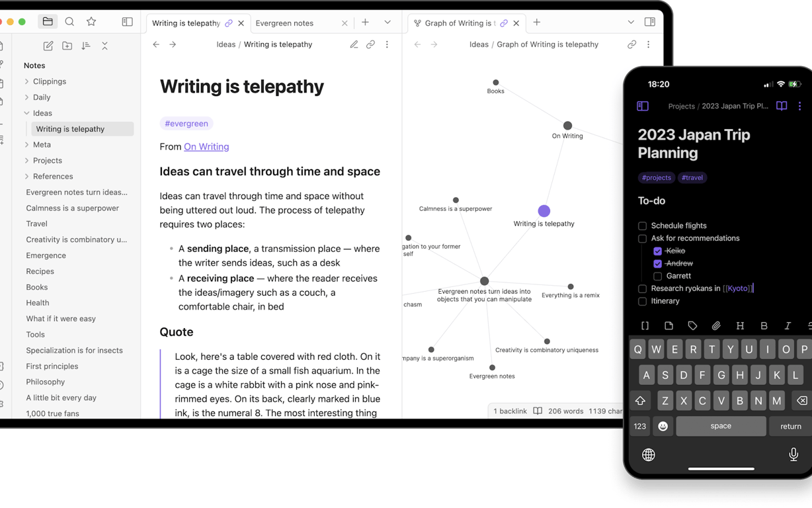
Task: Expand the Clippings folder
Action: (x=26, y=81)
